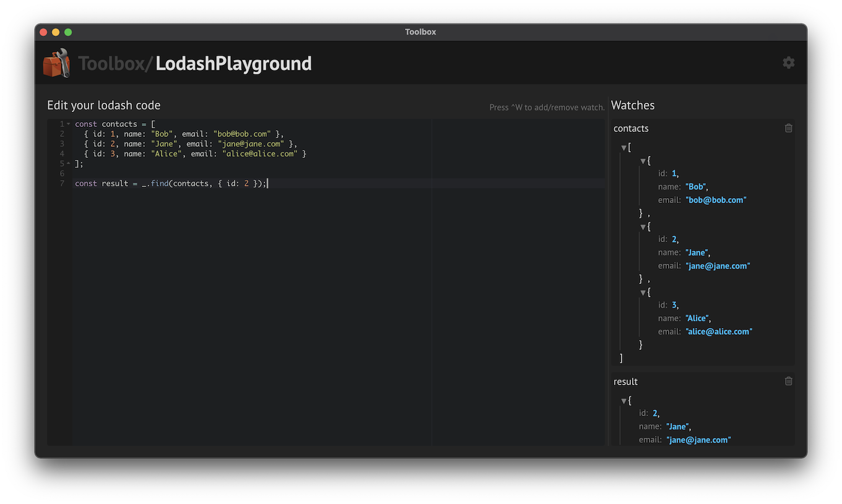
Task: Fold code at line 1 gutter arrow
Action: (69, 124)
